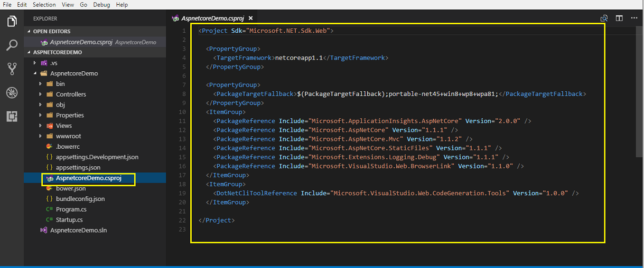Click Microsoft.AspNetCore.Mvc package reference text

point(356,139)
